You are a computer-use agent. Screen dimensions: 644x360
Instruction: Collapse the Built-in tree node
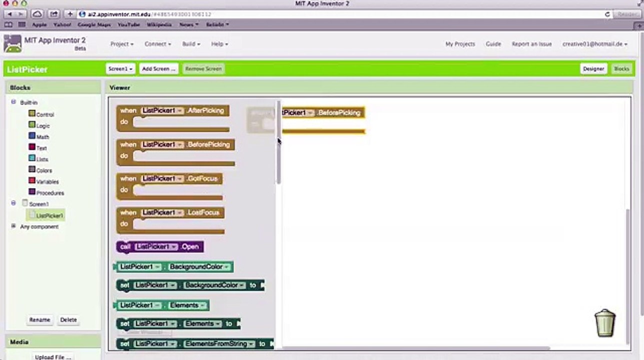(x=14, y=102)
